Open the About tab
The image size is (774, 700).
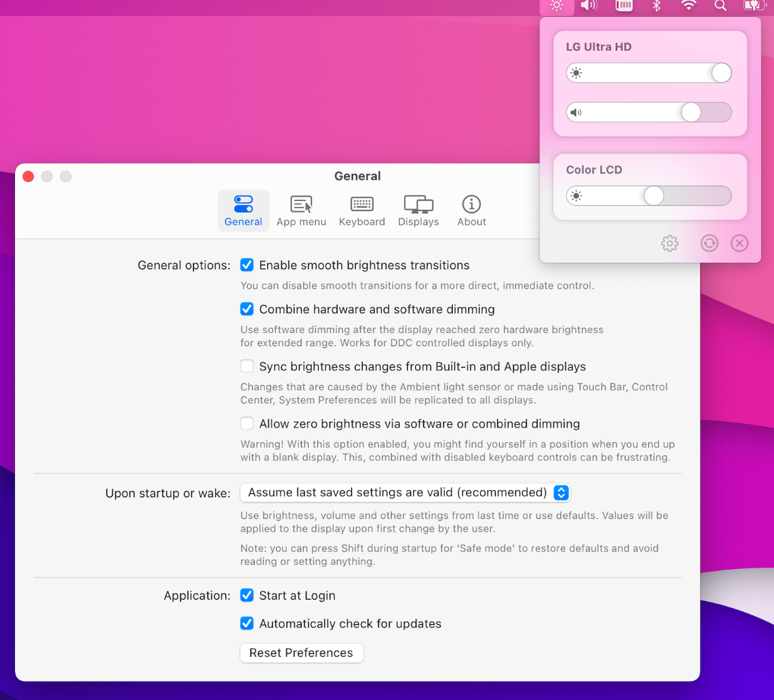point(471,211)
